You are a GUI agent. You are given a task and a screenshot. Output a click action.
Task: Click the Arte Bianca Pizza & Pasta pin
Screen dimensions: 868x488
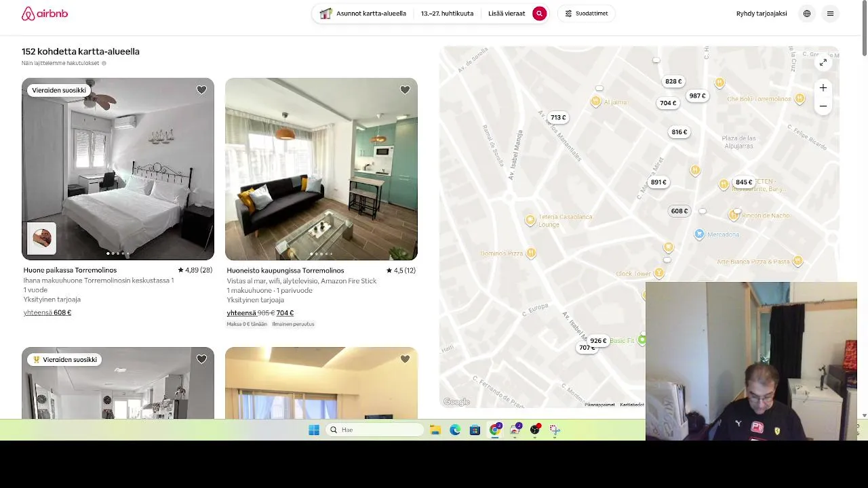click(797, 261)
